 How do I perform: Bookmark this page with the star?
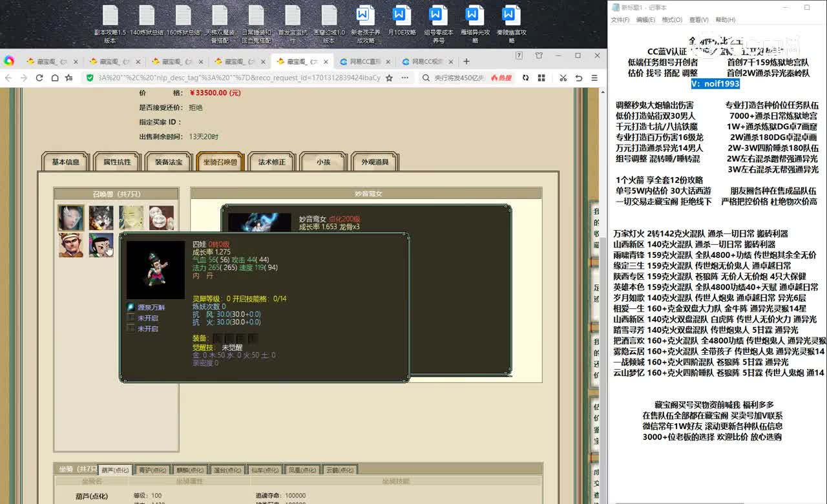[389, 78]
